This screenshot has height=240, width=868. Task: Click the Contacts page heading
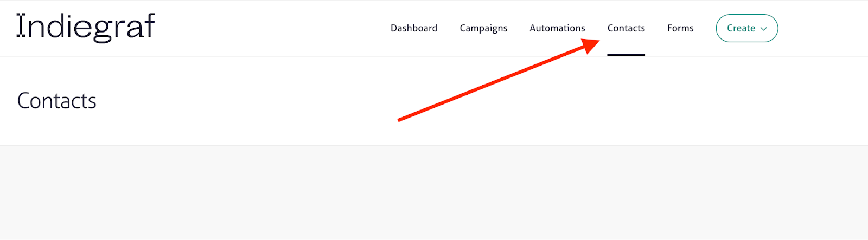[57, 101]
